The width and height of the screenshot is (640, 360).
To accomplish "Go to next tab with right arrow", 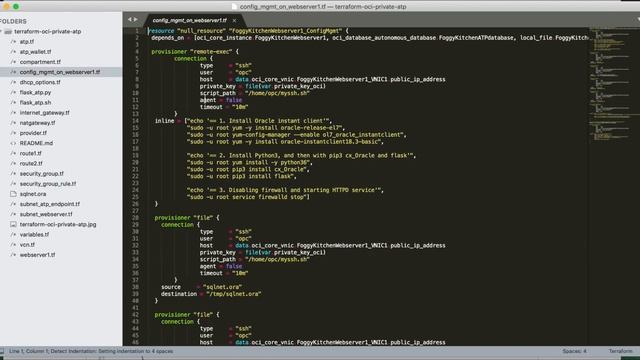I will pyautogui.click(x=136, y=19).
